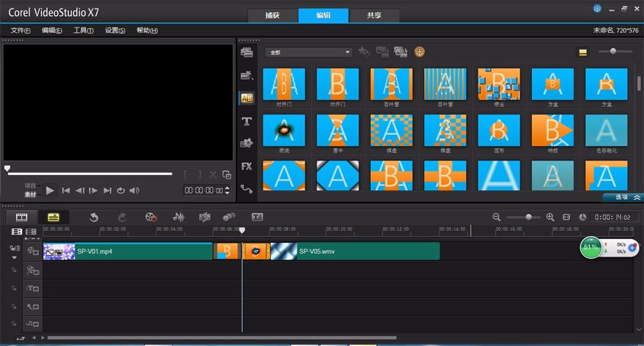This screenshot has height=346, width=644.
Task: Toggle the music track header icon
Action: click(33, 324)
